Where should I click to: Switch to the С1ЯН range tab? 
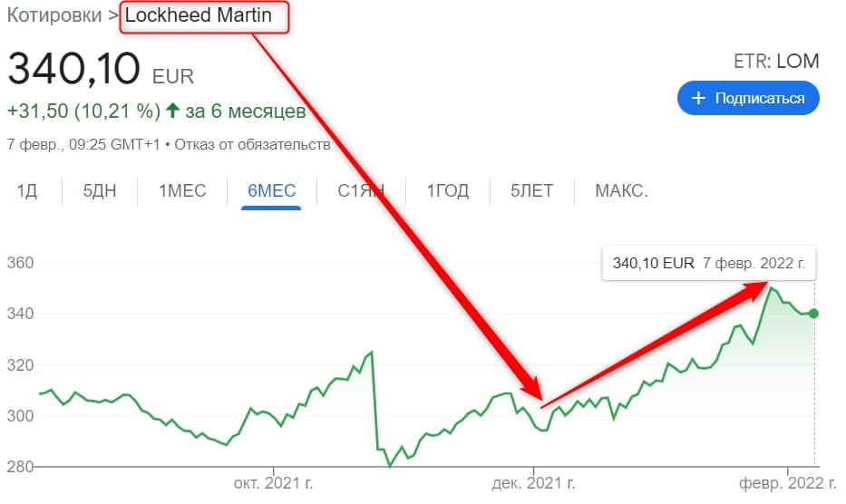[361, 191]
